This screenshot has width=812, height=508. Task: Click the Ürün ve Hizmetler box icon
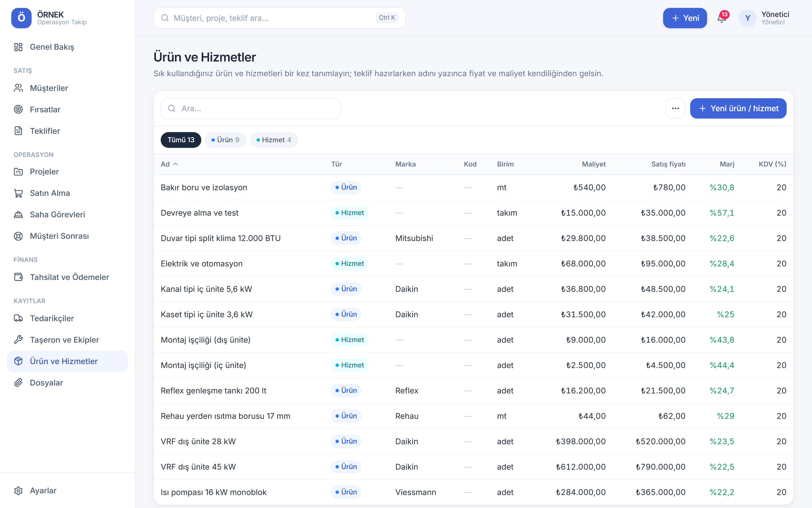pyautogui.click(x=18, y=361)
